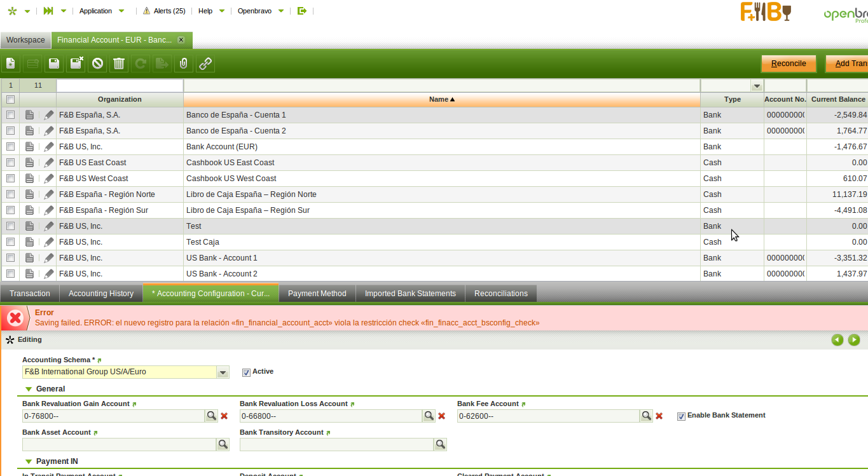Viewport: 868px width, 476px height.
Task: Open the dropdown arrow beside the star icon
Action: (x=27, y=11)
